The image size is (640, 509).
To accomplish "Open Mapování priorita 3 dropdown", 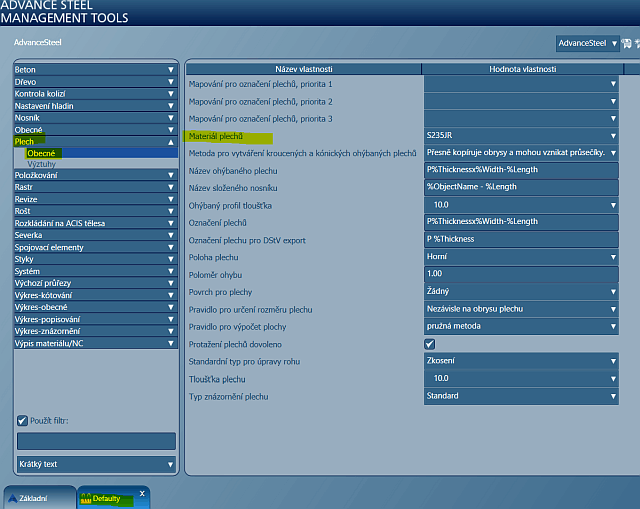I will click(521, 118).
